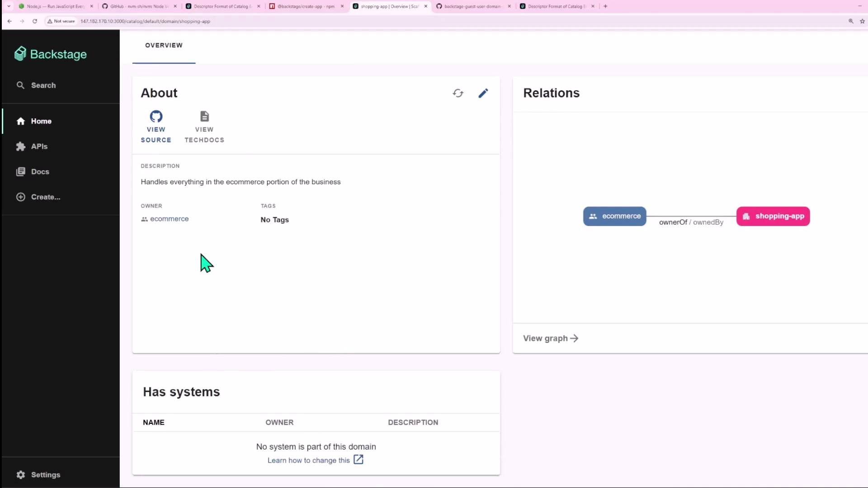Sort by the DESCRIPTION column header
The width and height of the screenshot is (868, 488).
coord(413,422)
